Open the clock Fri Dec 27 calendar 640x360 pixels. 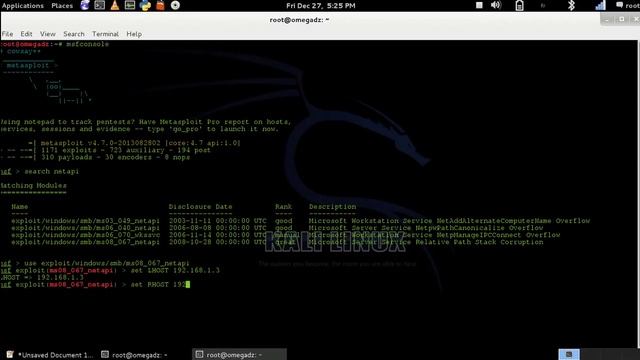320,6
